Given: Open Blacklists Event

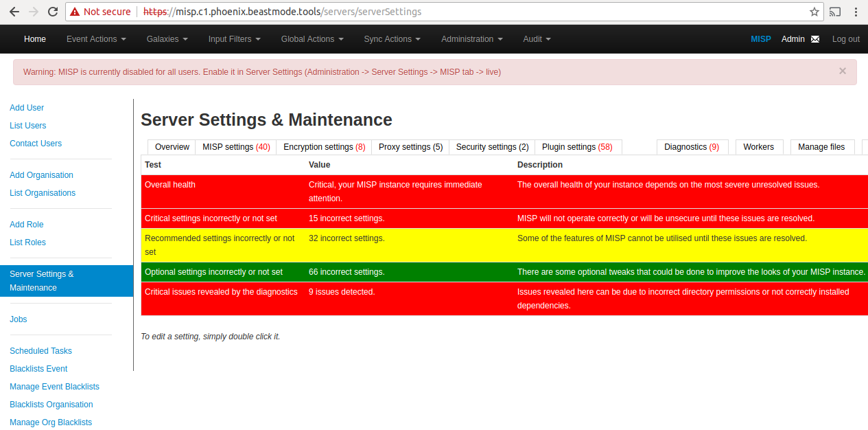Looking at the screenshot, I should (x=38, y=369).
